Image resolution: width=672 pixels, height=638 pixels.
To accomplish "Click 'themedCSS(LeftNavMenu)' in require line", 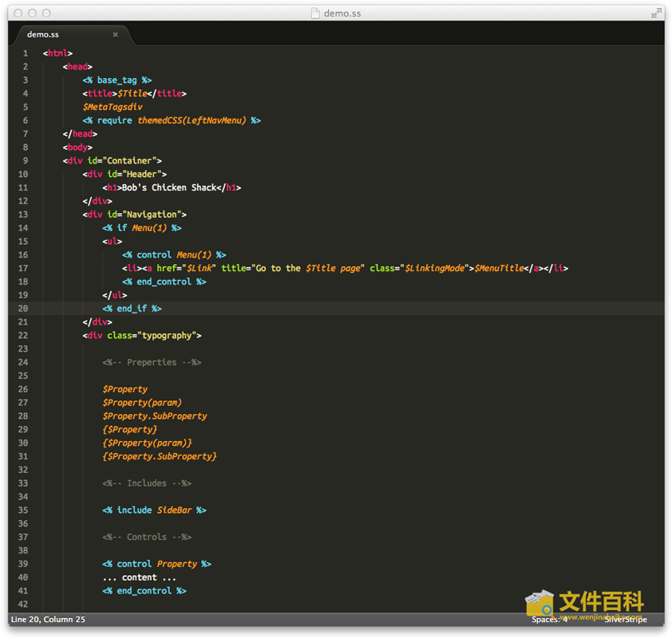I will tap(192, 120).
